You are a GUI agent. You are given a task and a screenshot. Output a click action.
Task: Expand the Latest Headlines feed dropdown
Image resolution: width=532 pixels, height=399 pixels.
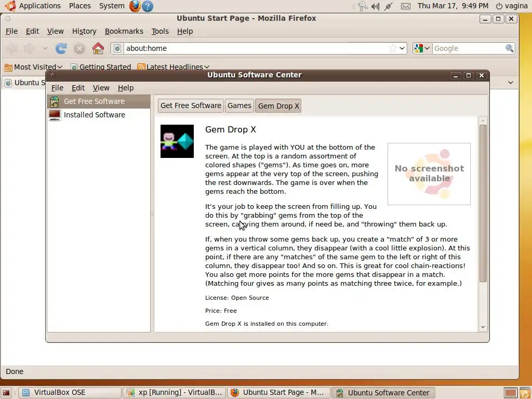click(x=207, y=67)
